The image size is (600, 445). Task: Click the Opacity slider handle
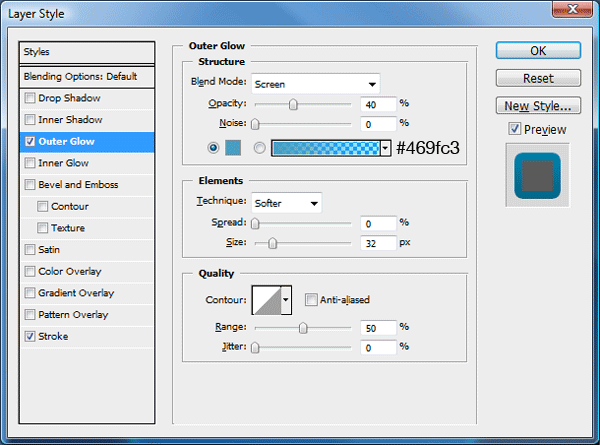click(293, 104)
